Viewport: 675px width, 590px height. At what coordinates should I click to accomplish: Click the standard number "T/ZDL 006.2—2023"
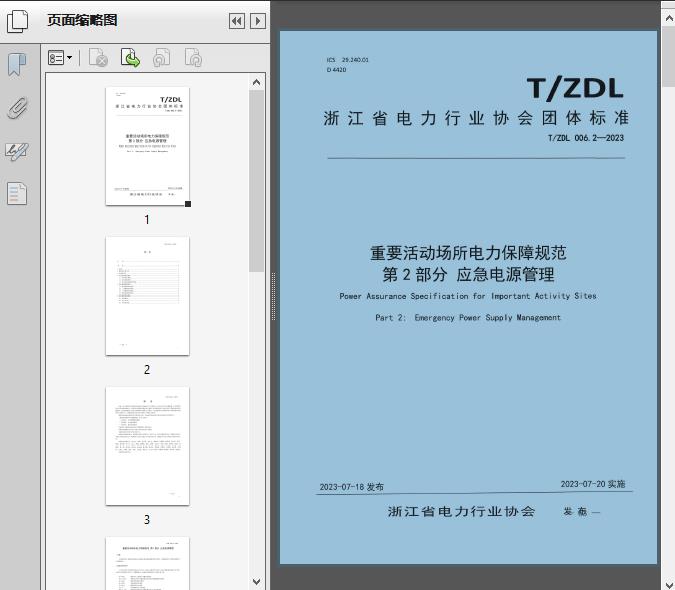tap(585, 138)
